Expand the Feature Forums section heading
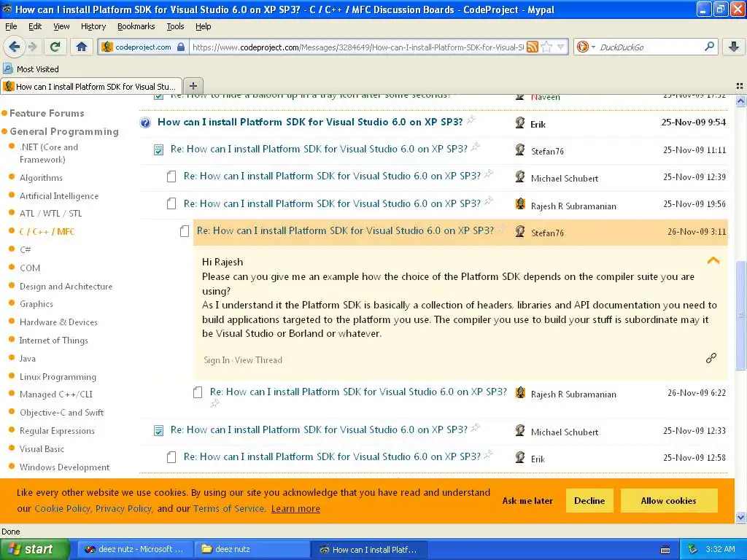This screenshot has width=747, height=560. [47, 113]
